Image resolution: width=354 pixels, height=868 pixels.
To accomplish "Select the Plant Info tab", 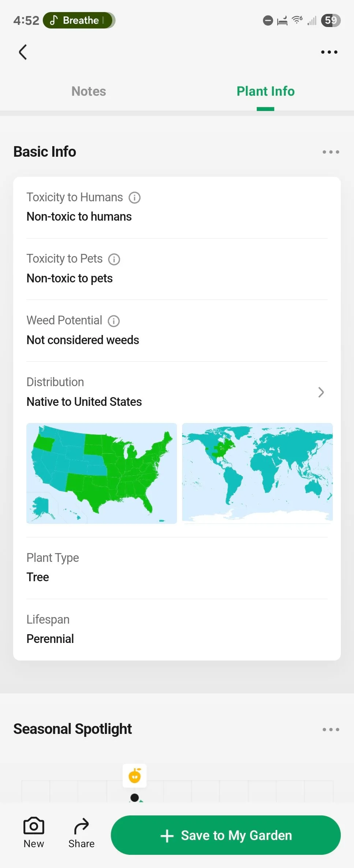I will pyautogui.click(x=265, y=91).
